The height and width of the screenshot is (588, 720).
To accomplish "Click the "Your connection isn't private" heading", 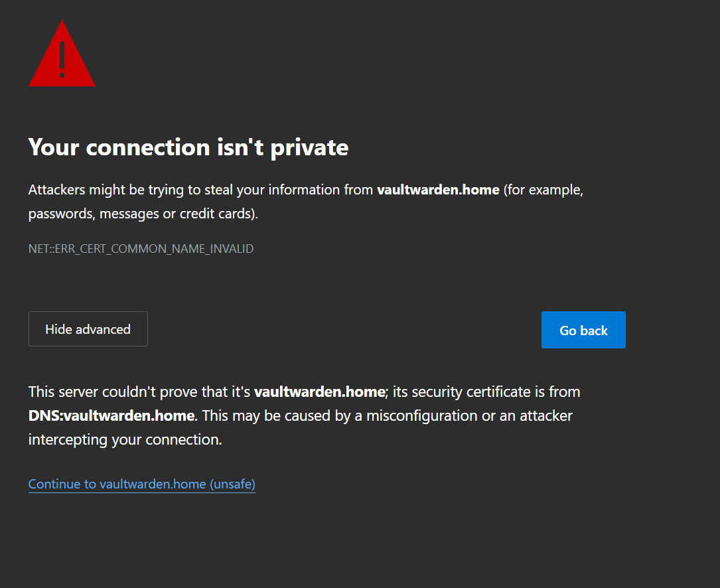I will coord(188,147).
